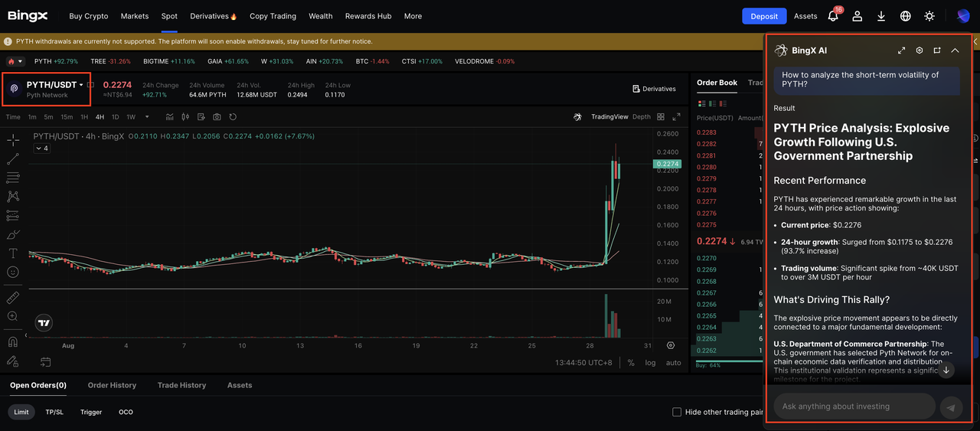Toggle magnet mode on chart
The image size is (980, 431).
click(13, 342)
